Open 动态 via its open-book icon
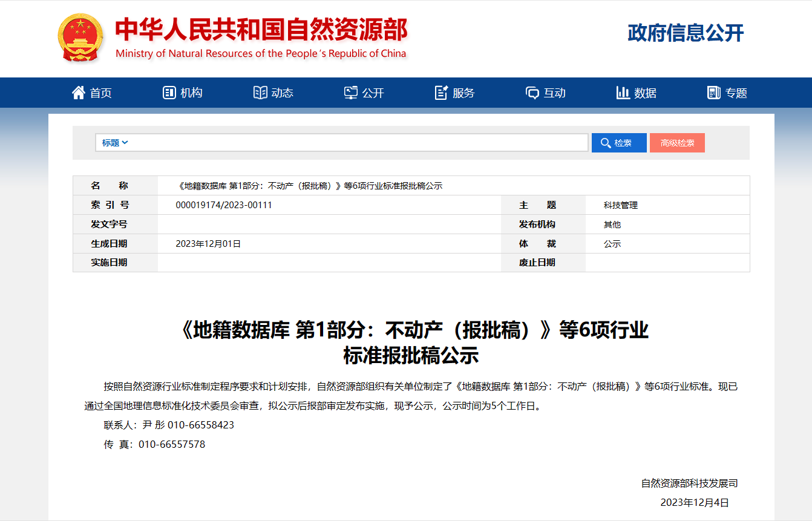The height and width of the screenshot is (521, 812). click(260, 92)
